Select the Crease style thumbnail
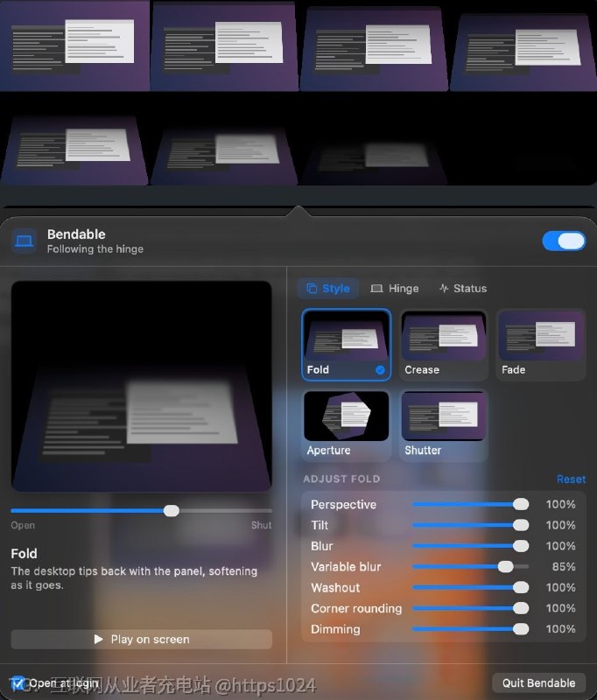 click(x=444, y=344)
